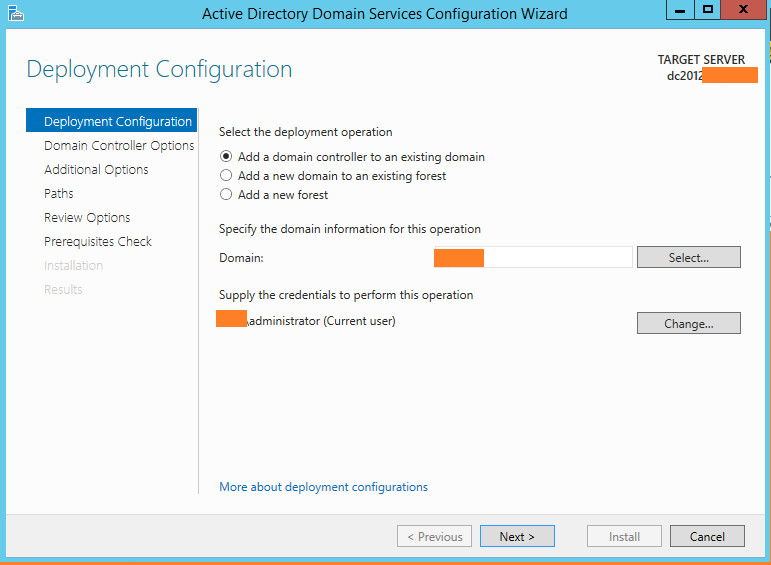Close the wizard with the red X
Screen dimensions: 771x565
745,9
